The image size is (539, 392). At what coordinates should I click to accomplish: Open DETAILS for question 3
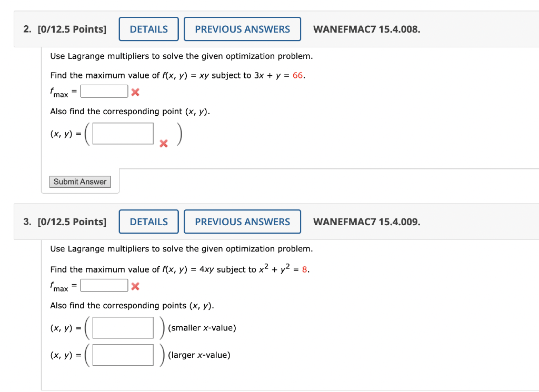click(x=148, y=222)
